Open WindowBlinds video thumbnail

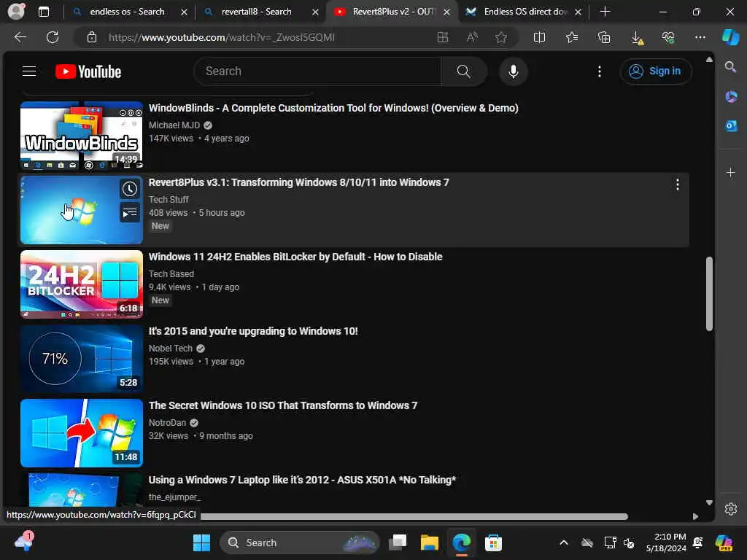tap(82, 135)
